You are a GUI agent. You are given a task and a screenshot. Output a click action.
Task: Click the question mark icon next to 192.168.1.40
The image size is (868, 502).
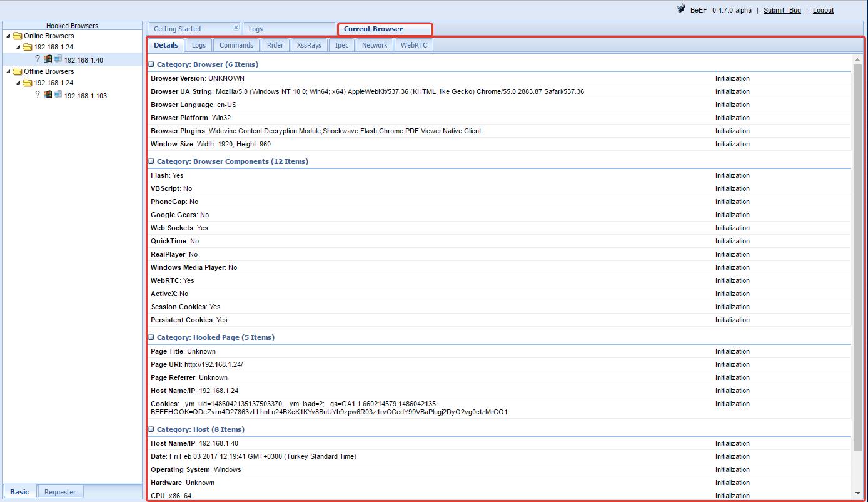38,59
